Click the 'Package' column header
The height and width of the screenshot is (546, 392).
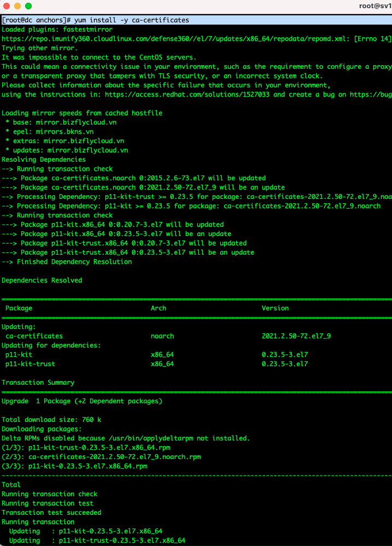coord(19,308)
